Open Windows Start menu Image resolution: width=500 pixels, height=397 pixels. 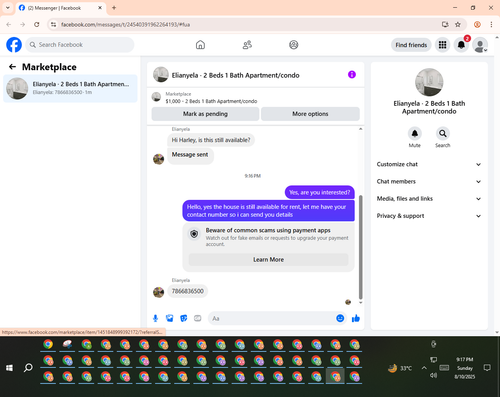pyautogui.click(x=9, y=368)
